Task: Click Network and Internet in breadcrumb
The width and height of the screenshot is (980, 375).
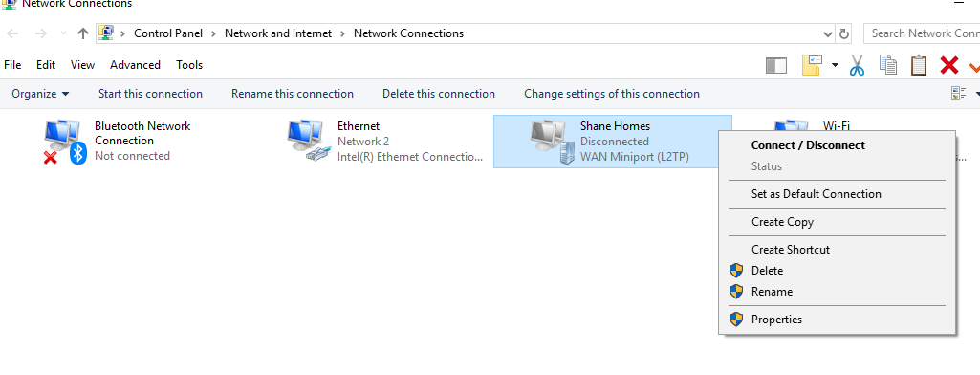Action: [x=278, y=33]
